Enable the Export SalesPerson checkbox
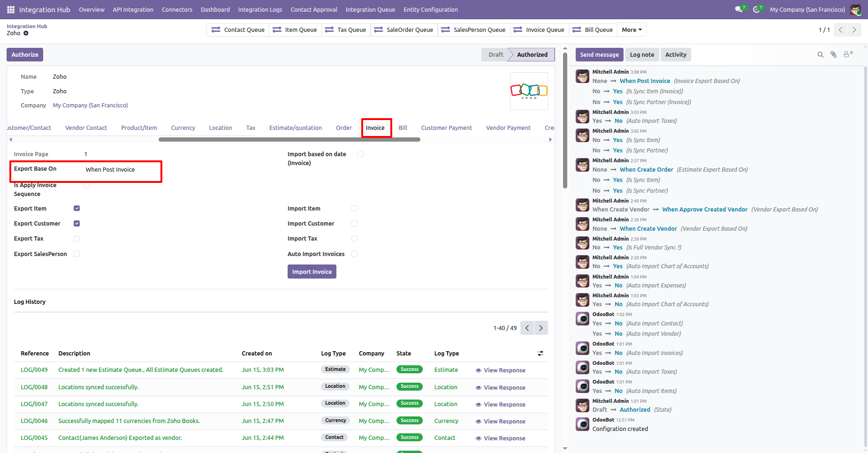 point(76,254)
